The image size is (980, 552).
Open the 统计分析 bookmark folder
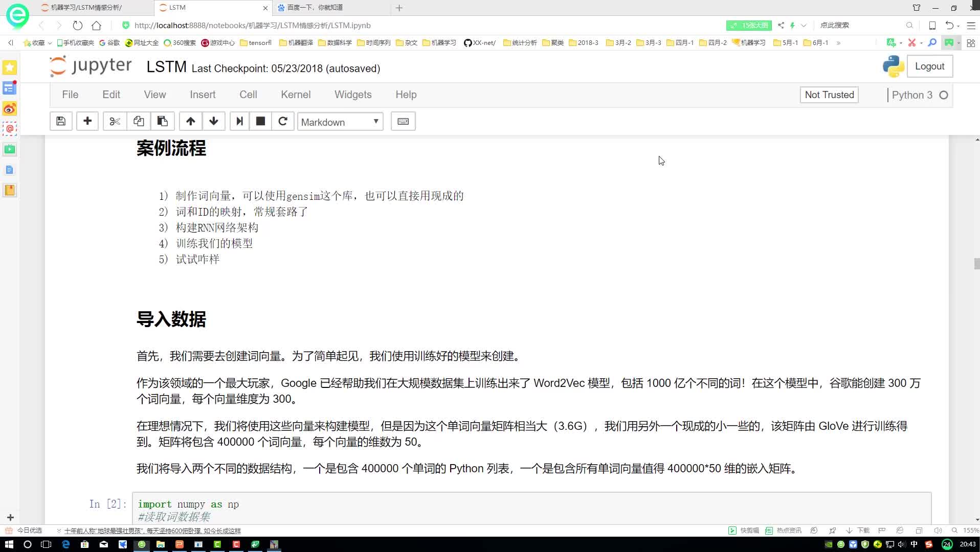[x=520, y=43]
